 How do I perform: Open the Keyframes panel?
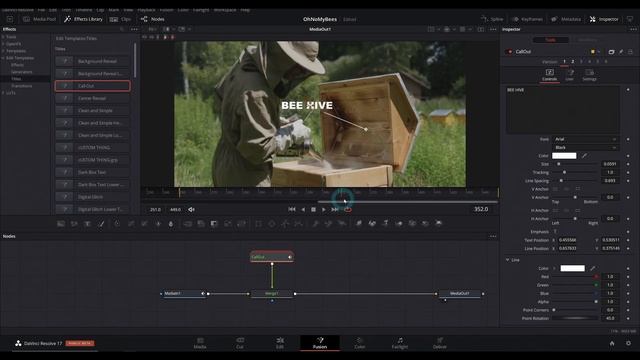527,19
